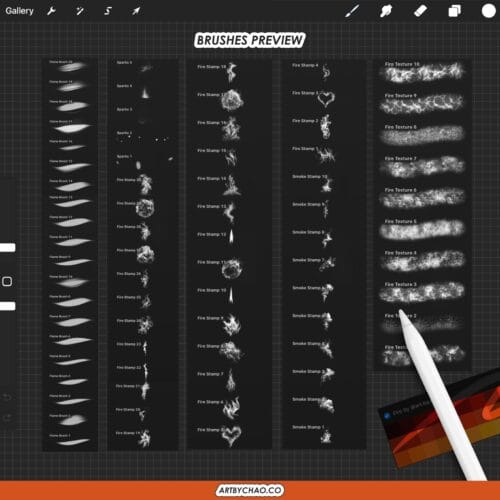Screen dimensions: 500x500
Task: Tap the undo arrow in sidebar
Action: click(x=7, y=397)
